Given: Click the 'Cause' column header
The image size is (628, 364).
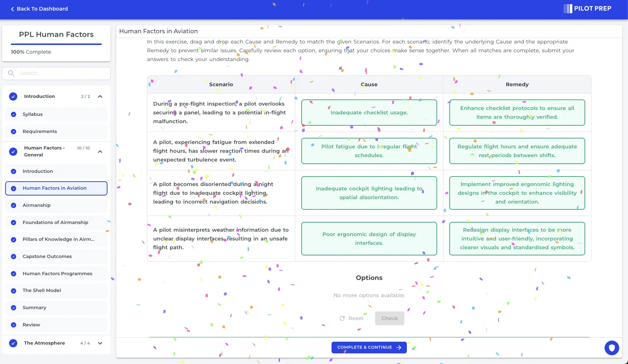Looking at the screenshot, I should [x=369, y=84].
